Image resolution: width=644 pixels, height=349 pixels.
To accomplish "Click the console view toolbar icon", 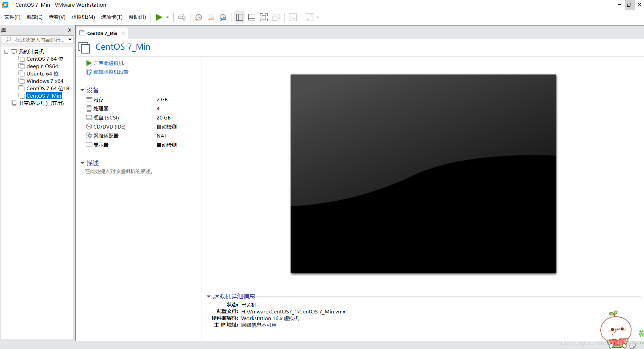I will [293, 17].
